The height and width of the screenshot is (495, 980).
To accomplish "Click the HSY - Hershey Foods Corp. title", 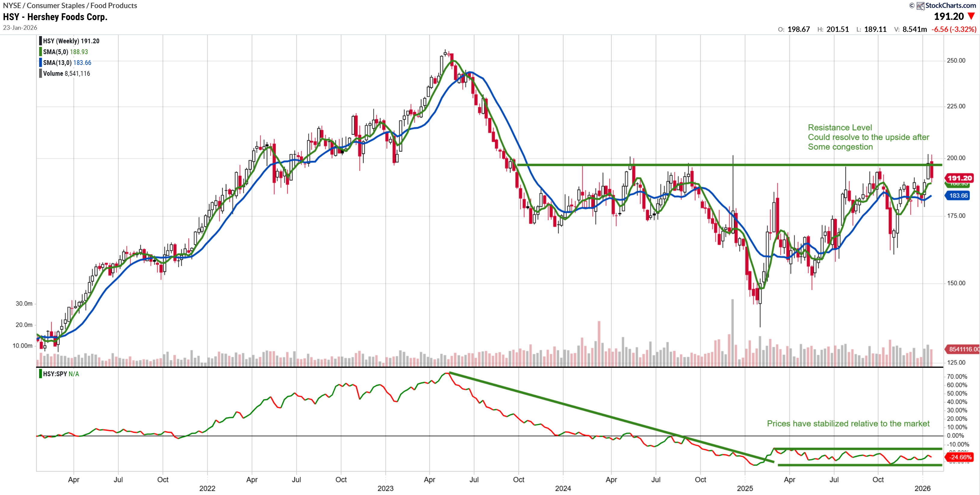I will click(55, 17).
